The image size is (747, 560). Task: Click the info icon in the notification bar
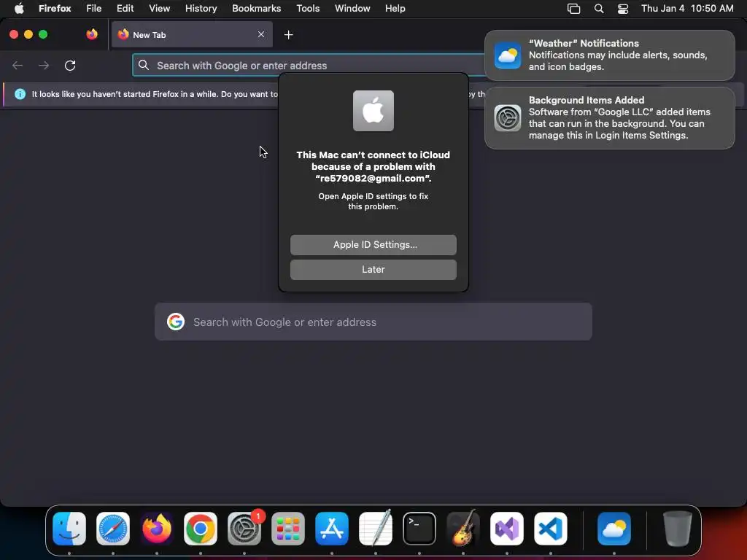pyautogui.click(x=20, y=94)
